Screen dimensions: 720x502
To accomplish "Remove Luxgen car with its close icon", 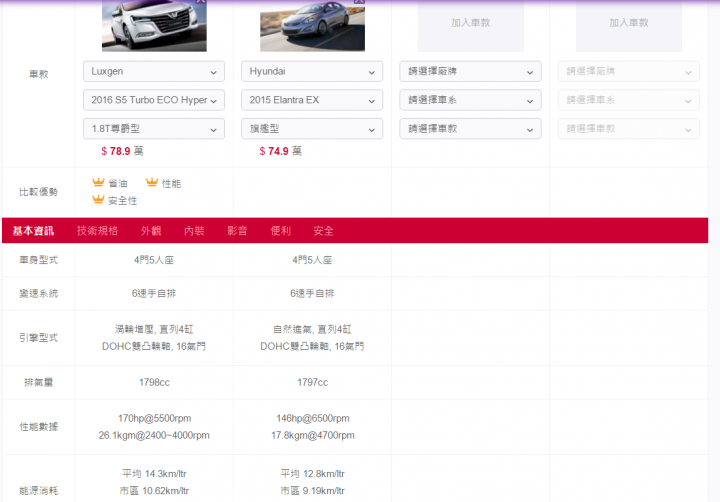I will coord(201,1).
